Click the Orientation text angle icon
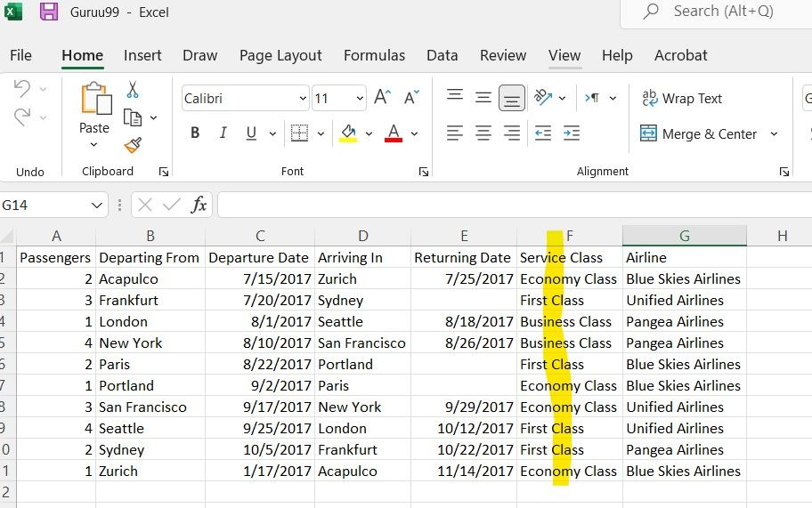812x508 pixels. 543,97
